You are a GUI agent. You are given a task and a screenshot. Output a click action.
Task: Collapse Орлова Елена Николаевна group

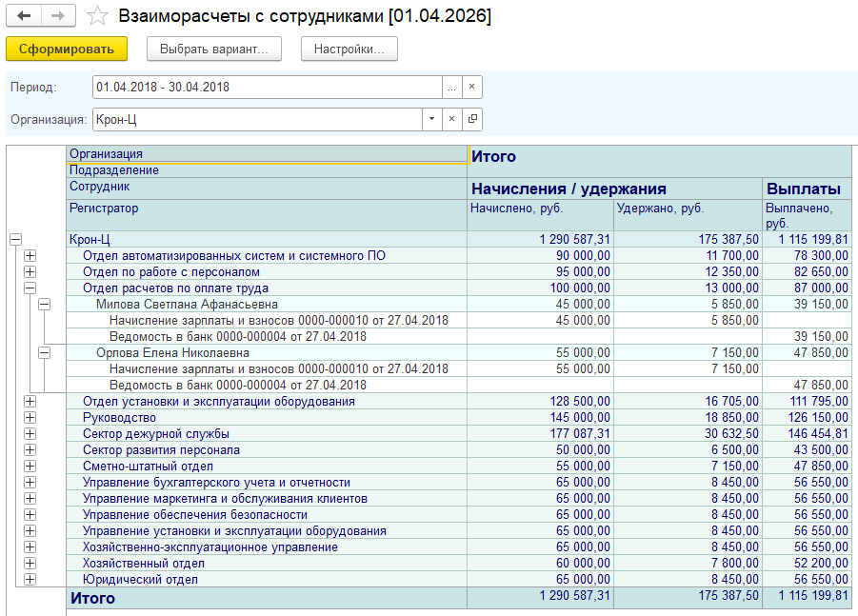(x=45, y=353)
